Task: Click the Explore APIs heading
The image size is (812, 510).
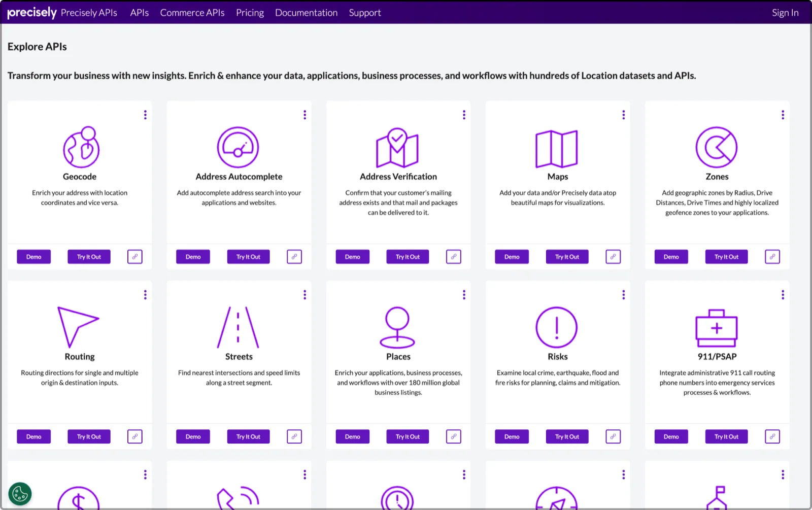Action: [37, 47]
